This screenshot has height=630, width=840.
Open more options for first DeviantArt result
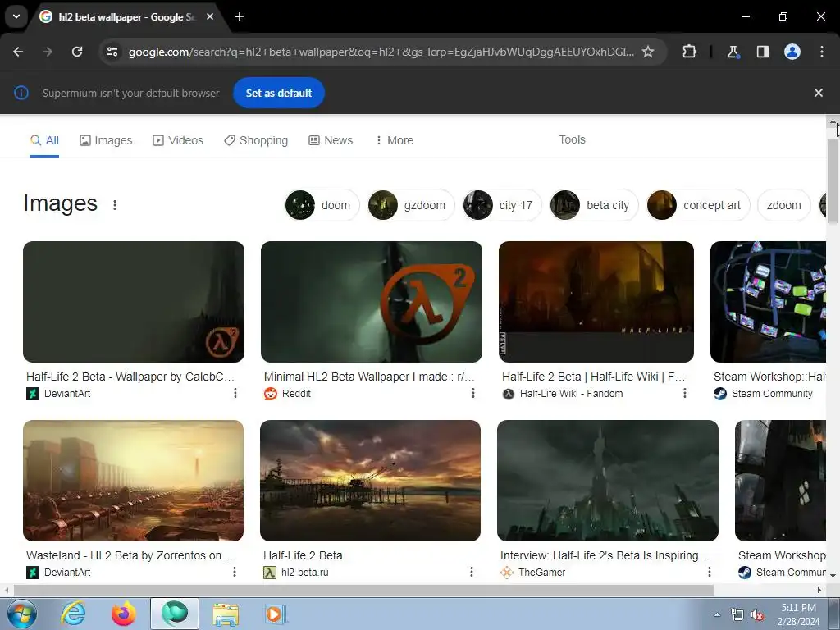235,393
